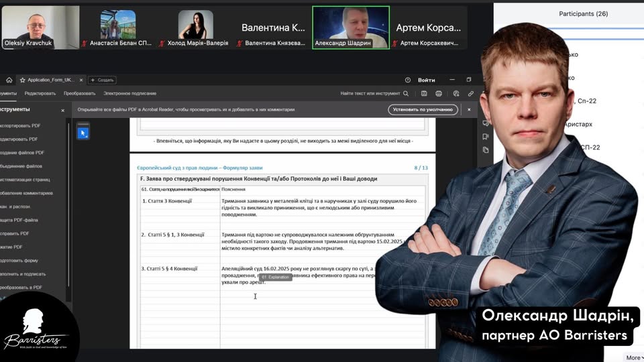This screenshot has width=644, height=362.
Task: Click the search magnifier icon
Action: (x=406, y=94)
